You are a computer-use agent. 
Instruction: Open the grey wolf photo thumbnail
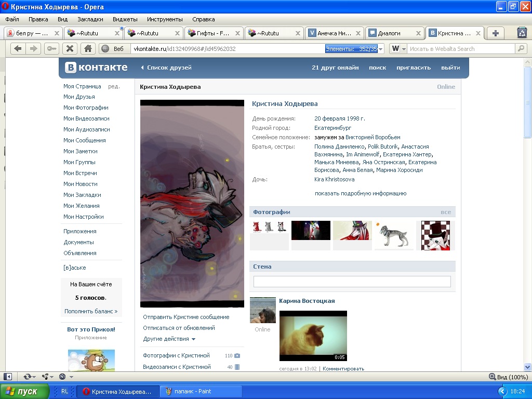point(394,235)
